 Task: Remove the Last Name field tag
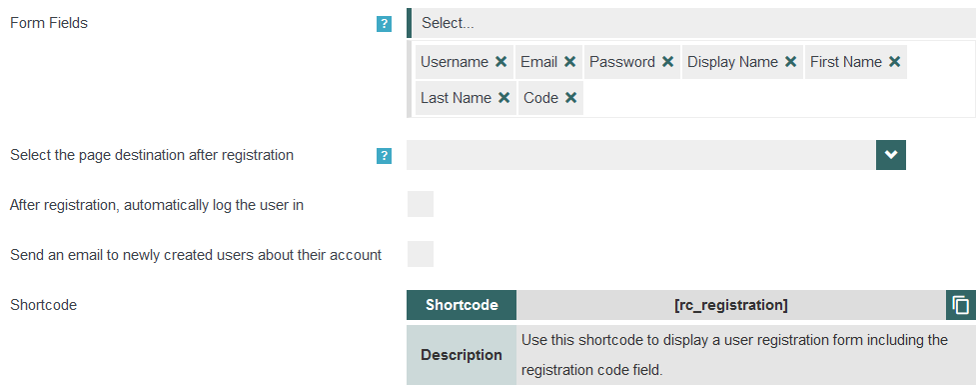tap(503, 98)
